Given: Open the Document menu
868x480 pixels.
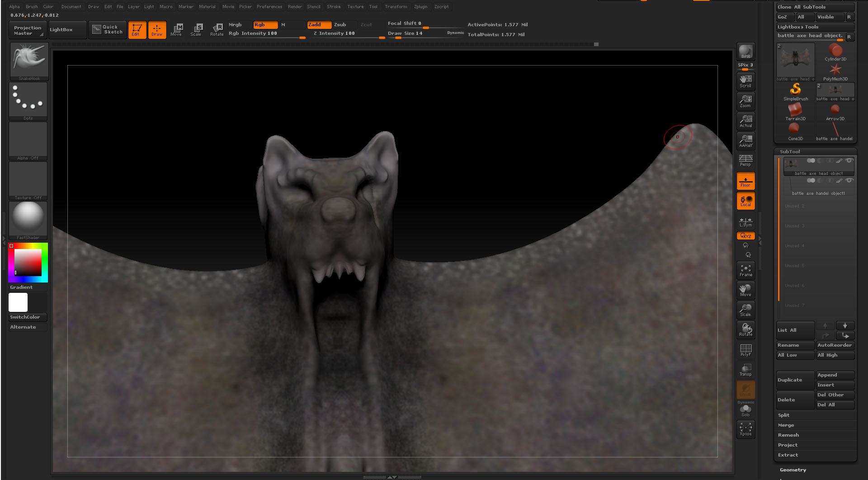Looking at the screenshot, I should [x=71, y=7].
